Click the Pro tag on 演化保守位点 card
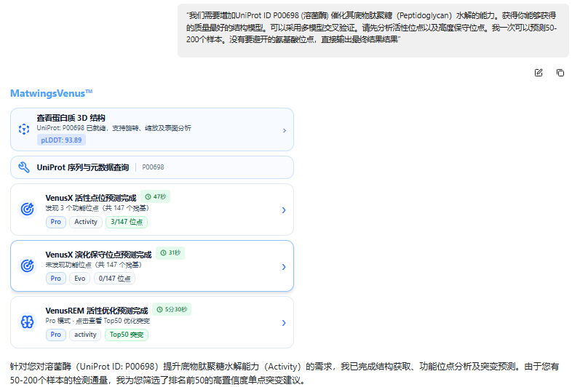 click(56, 279)
